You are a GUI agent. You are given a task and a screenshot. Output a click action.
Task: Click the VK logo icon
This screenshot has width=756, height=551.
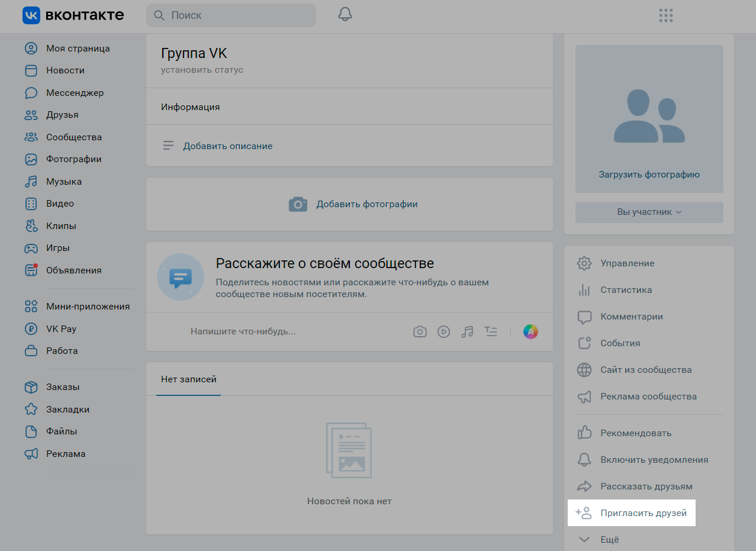31,15
